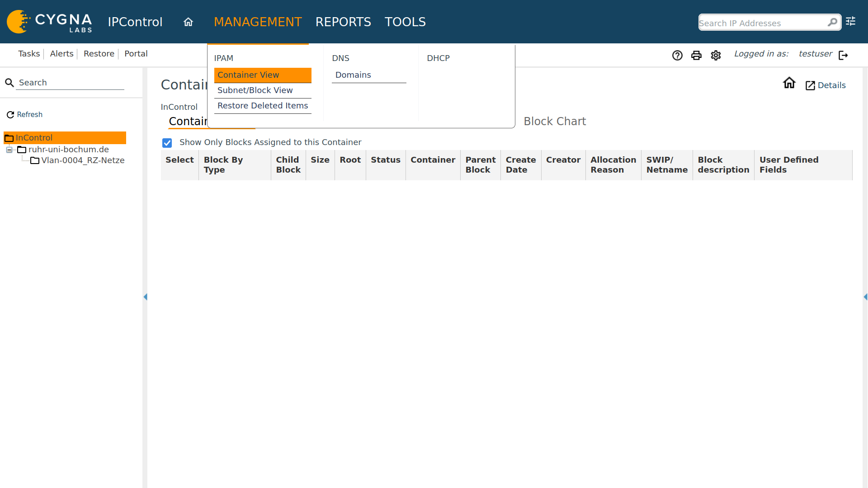
Task: Click the Vlan-0004_RZ-Netze folder icon
Action: click(x=35, y=160)
